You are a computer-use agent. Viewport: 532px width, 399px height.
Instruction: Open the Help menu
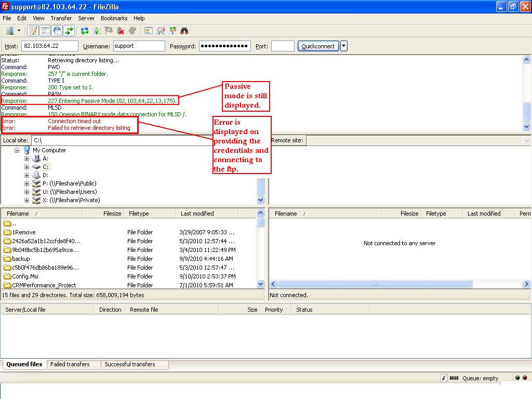(139, 18)
